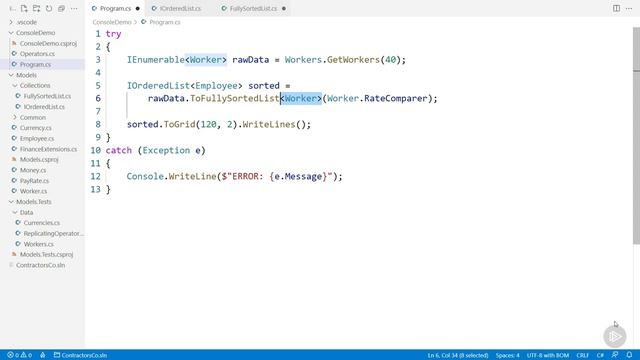Image resolution: width=640 pixels, height=360 pixels.
Task: Click GetWorkers on line 3
Action: (x=353, y=60)
